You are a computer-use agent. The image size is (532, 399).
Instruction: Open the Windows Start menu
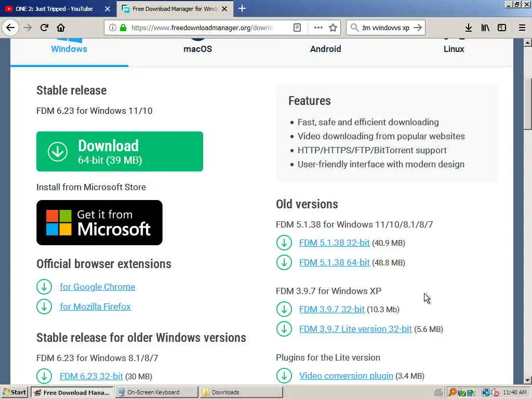tap(14, 392)
